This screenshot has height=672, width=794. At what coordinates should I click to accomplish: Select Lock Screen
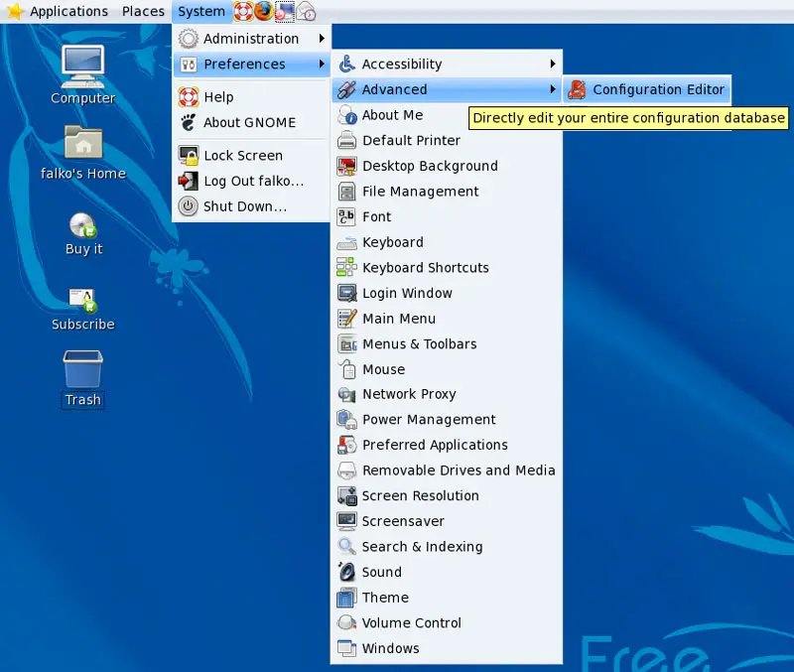(252, 156)
